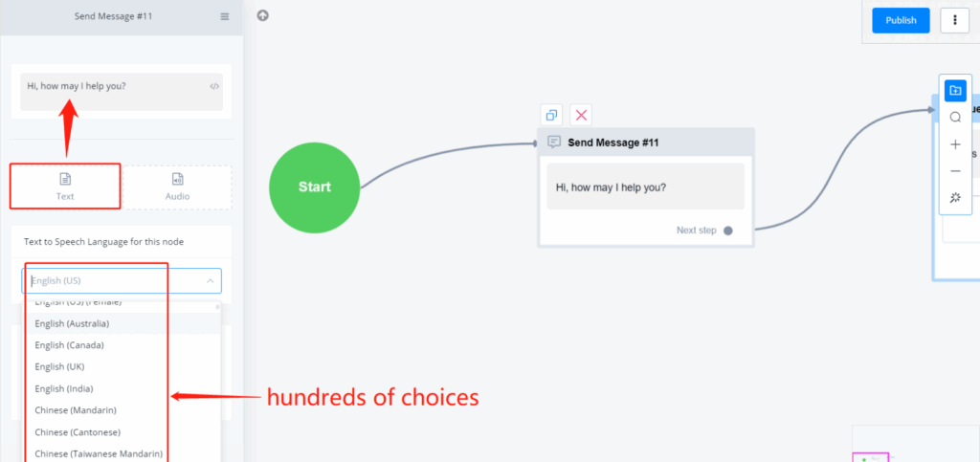Click the up arrow icon on canvas
Screen dimensions: 980x462
point(263,15)
